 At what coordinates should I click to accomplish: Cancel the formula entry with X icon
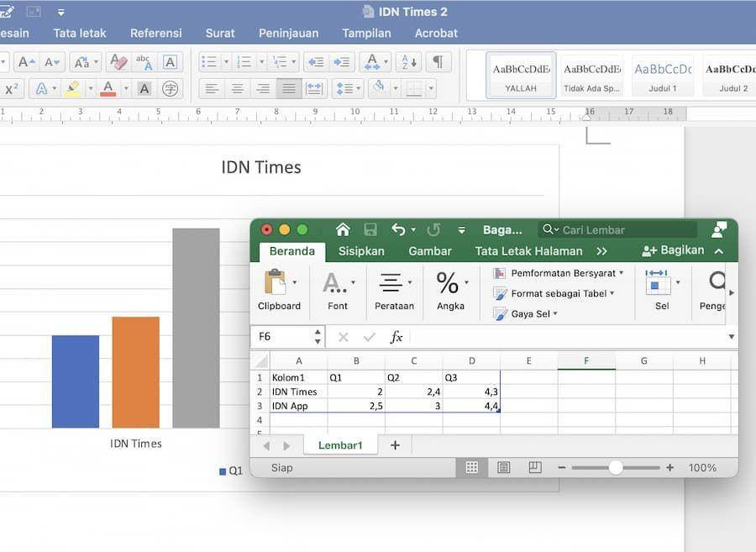(x=344, y=337)
